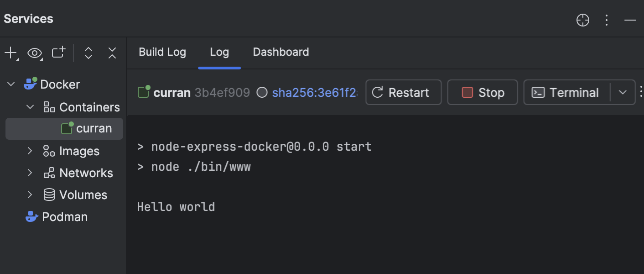Follow the sha256:3e61f2 image link

click(x=315, y=92)
